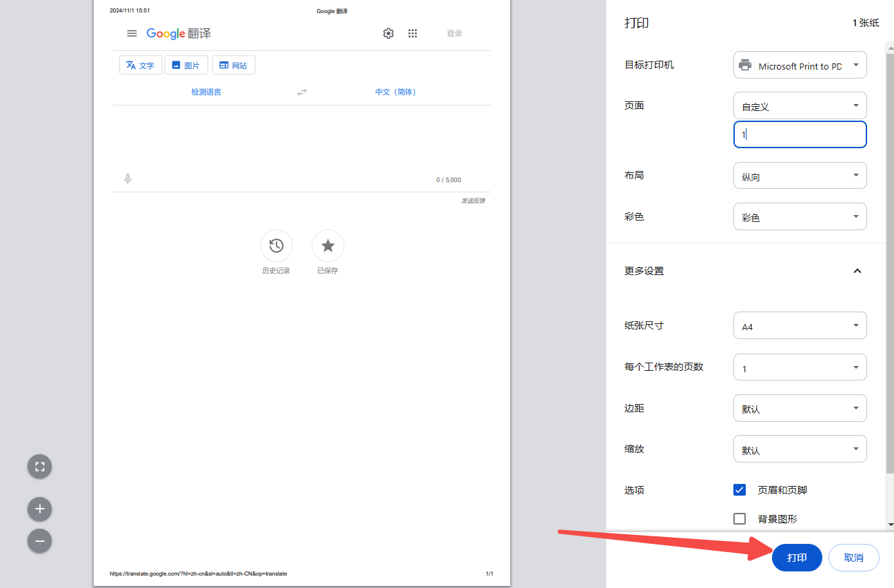Click the 登录 sign-in button in preview
Image resolution: width=894 pixels, height=588 pixels.
click(454, 33)
